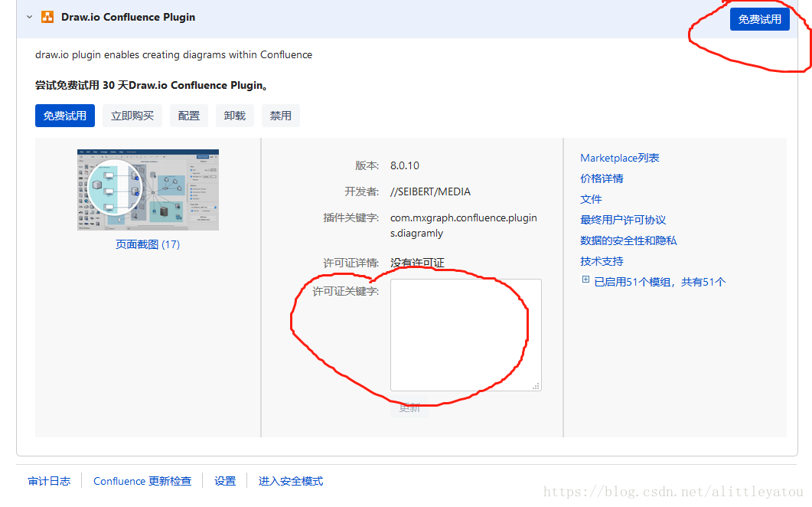Select the plugin key com.mxgraph.confluence.plugins.diagramly
The width and height of the screenshot is (812, 507).
pyautogui.click(x=464, y=225)
